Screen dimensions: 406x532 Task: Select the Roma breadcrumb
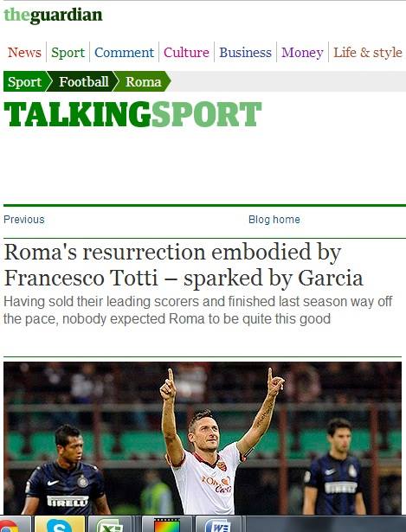coord(143,81)
